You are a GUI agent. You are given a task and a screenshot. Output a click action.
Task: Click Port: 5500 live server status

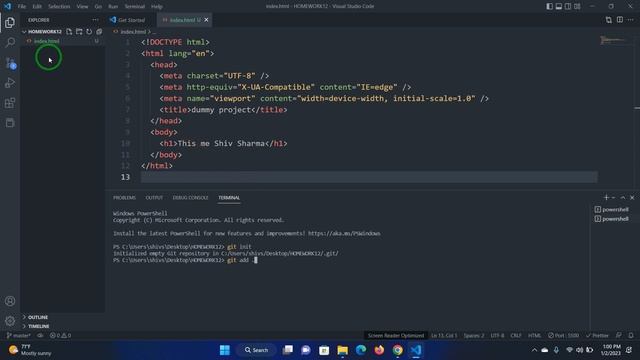tap(563, 336)
